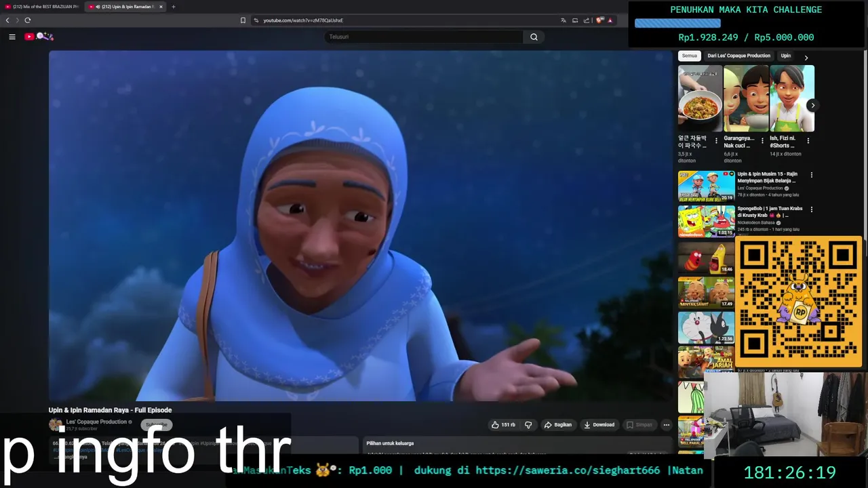Open a new browser tab with plus

(x=173, y=7)
